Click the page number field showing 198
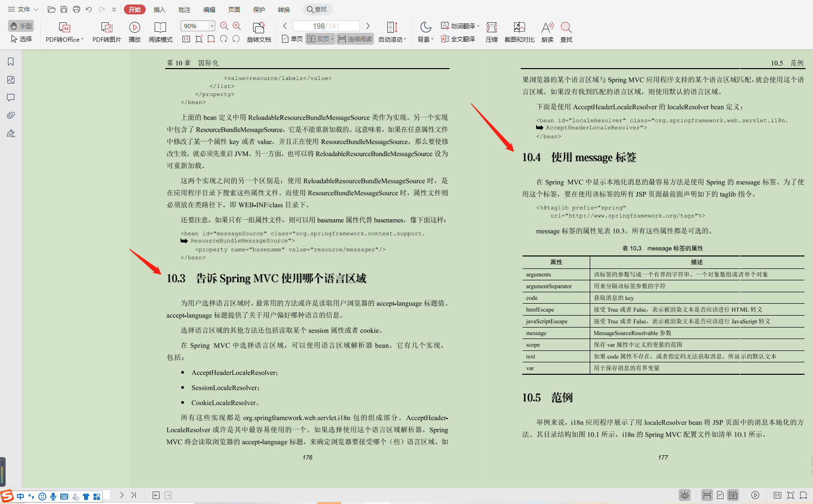This screenshot has width=813, height=504. (326, 26)
